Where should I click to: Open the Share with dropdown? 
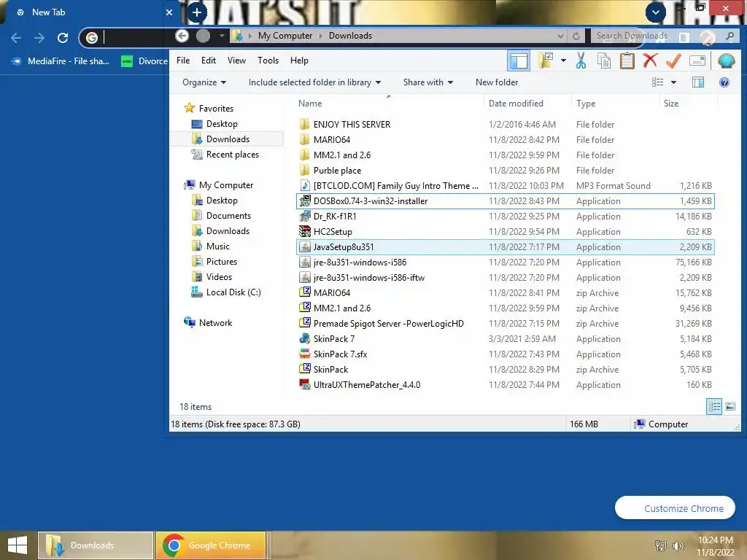[x=427, y=82]
